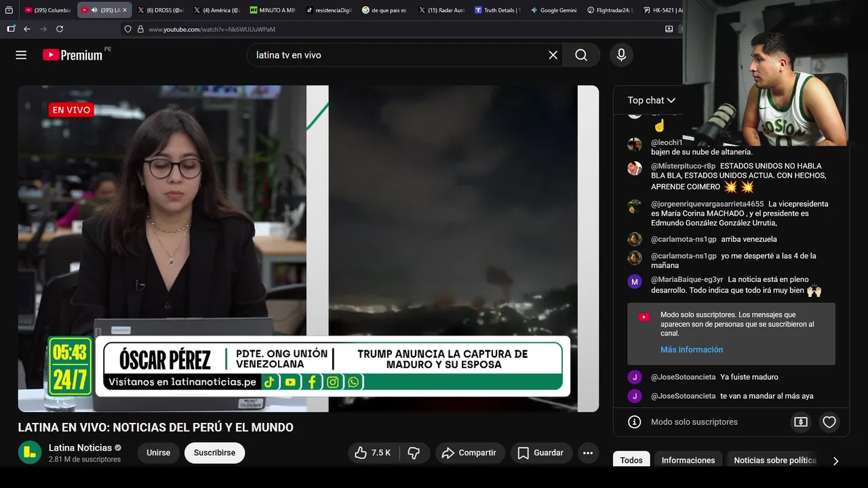Like the video with thumbs up
This screenshot has height=488, width=868.
click(x=373, y=453)
